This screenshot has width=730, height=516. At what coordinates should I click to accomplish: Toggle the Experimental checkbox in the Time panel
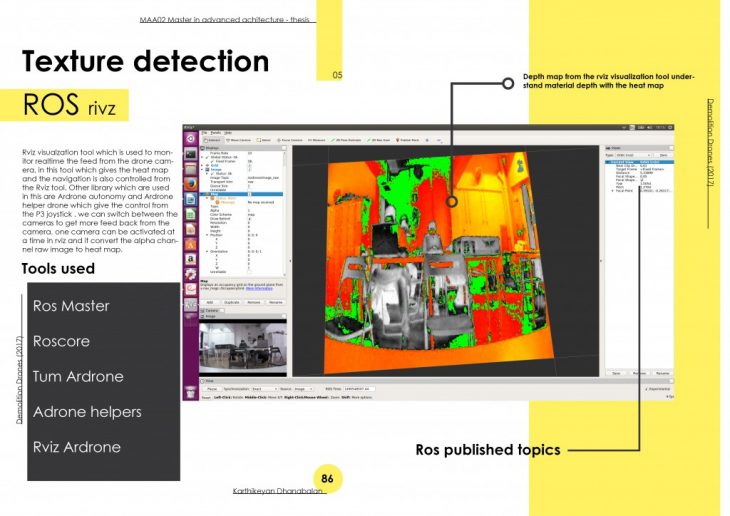click(649, 387)
